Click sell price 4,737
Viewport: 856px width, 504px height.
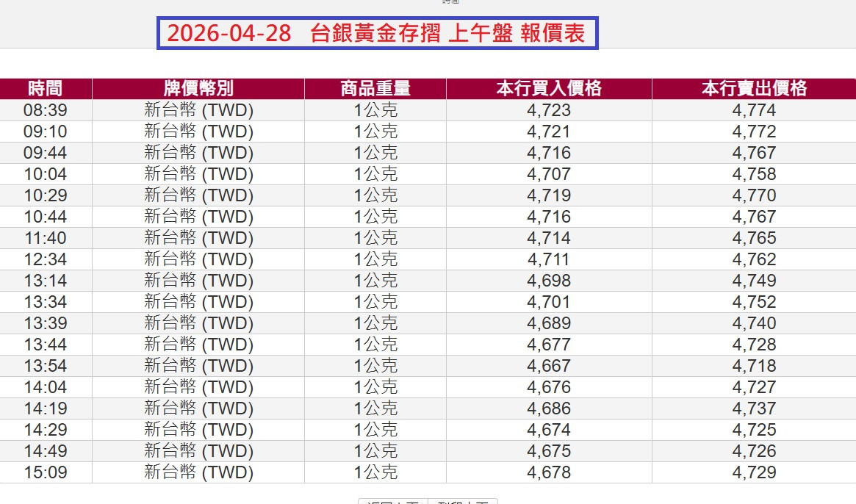click(x=754, y=408)
